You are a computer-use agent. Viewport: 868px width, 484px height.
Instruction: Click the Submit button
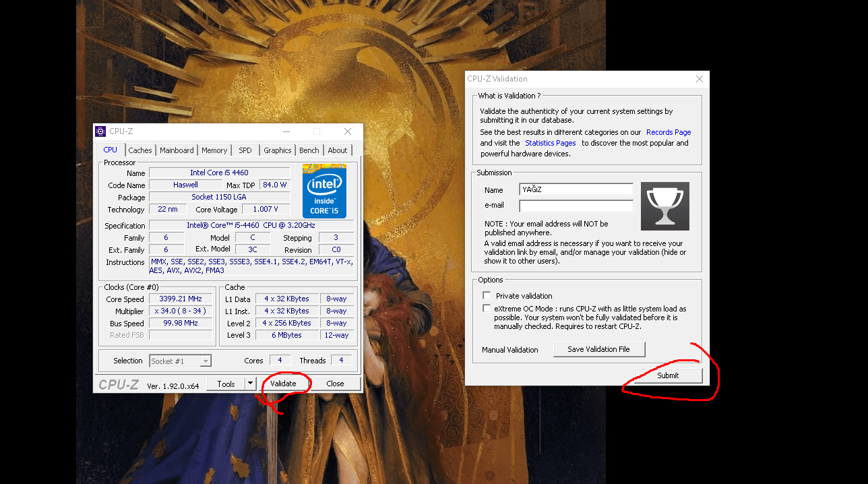tap(668, 375)
